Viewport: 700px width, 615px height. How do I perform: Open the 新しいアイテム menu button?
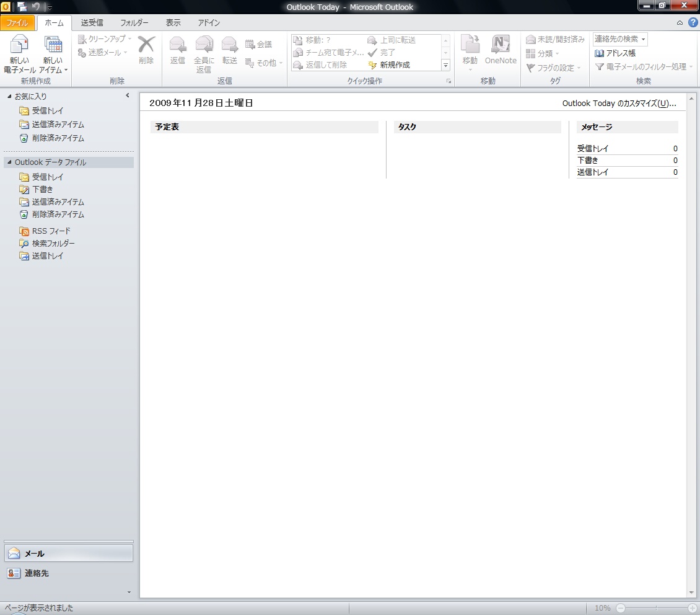(53, 54)
